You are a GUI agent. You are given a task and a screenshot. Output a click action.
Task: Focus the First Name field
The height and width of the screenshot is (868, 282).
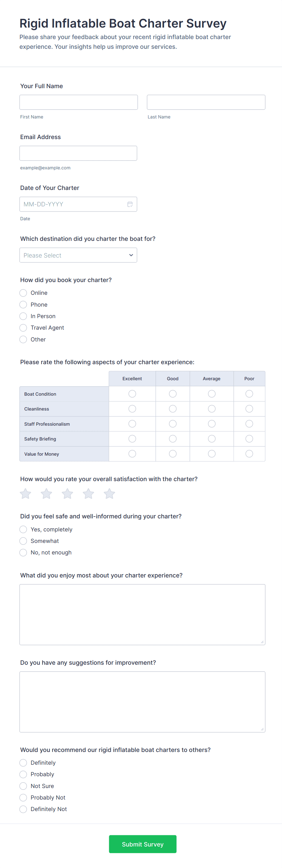(79, 102)
